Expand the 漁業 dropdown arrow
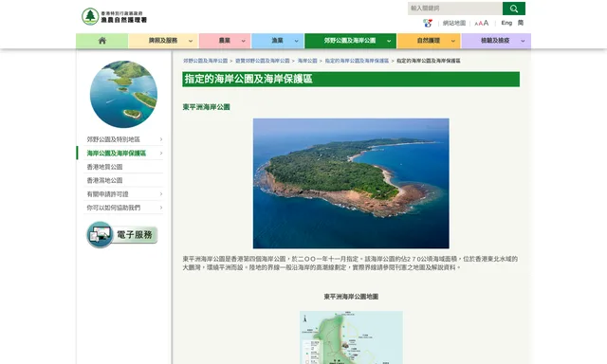Viewport: 607px width, 364px height. click(296, 41)
